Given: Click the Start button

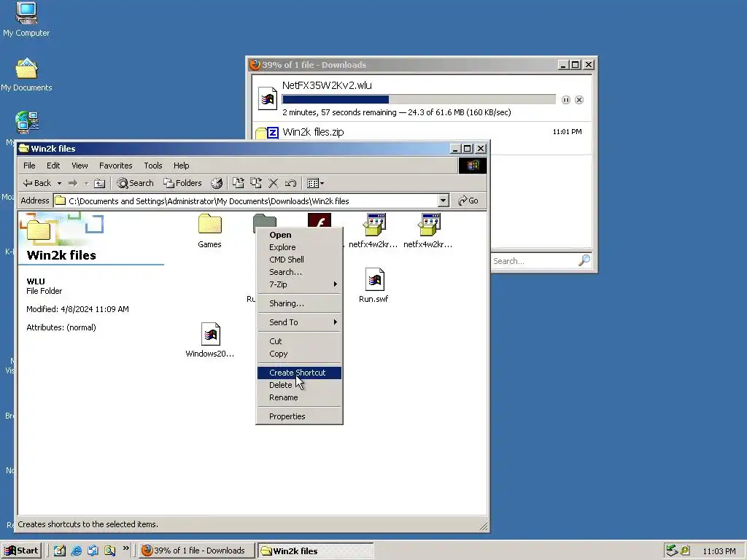Looking at the screenshot, I should click(x=21, y=551).
